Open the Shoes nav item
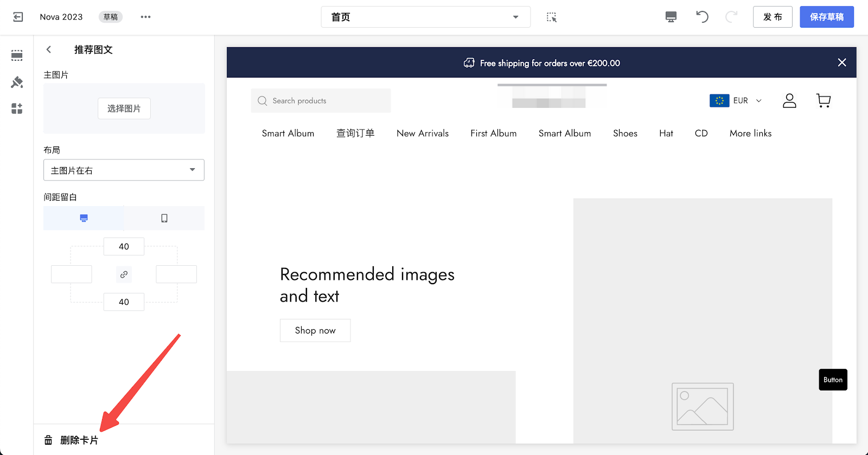868x455 pixels. click(625, 133)
